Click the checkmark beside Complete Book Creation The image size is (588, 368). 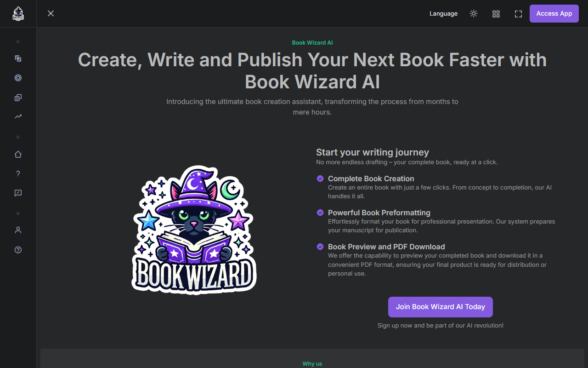coord(320,178)
